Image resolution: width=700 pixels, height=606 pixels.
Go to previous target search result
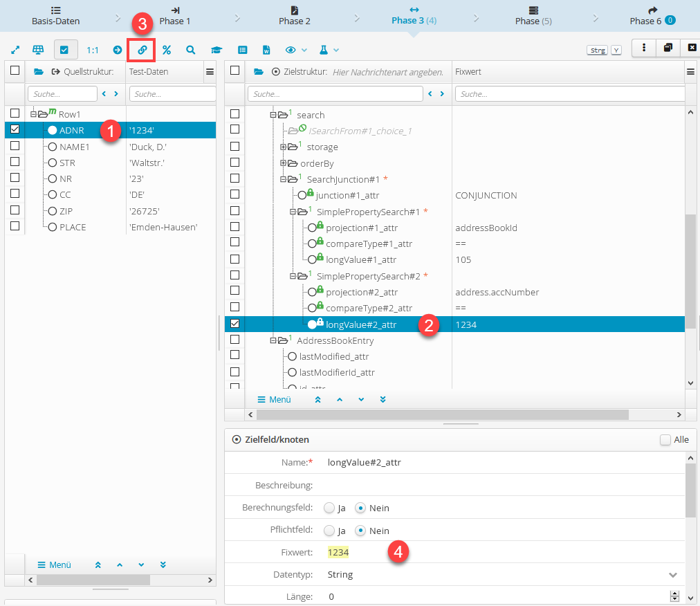(x=430, y=94)
